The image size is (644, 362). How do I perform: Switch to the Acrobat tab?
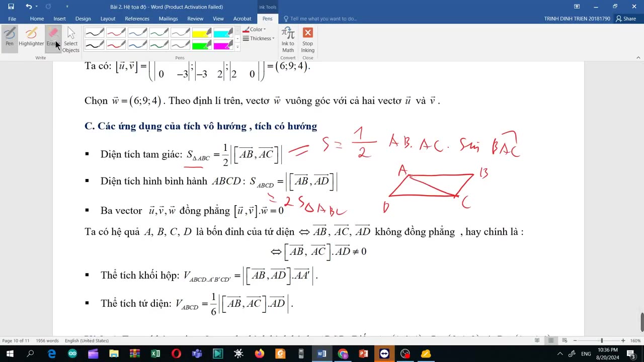click(x=242, y=19)
